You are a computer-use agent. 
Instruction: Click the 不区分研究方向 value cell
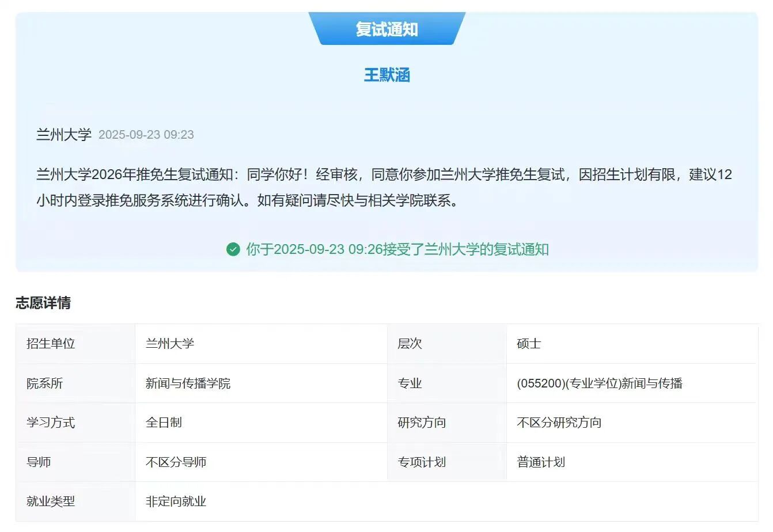[559, 423]
